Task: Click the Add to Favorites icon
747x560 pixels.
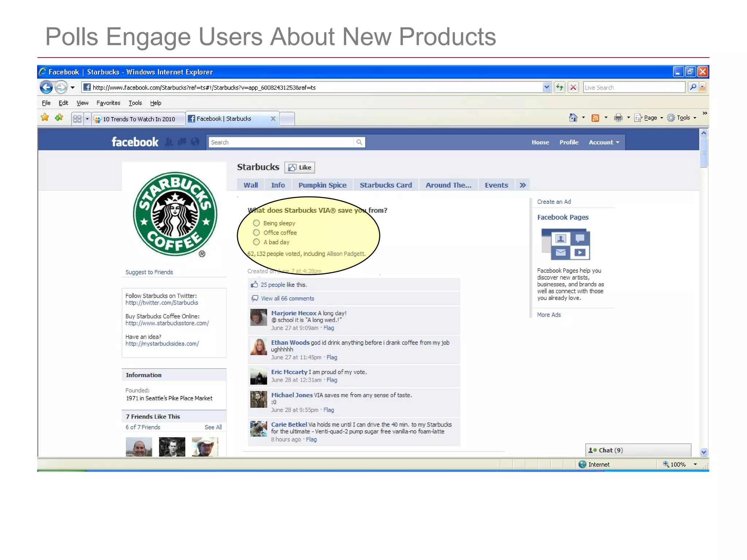Action: (x=59, y=117)
